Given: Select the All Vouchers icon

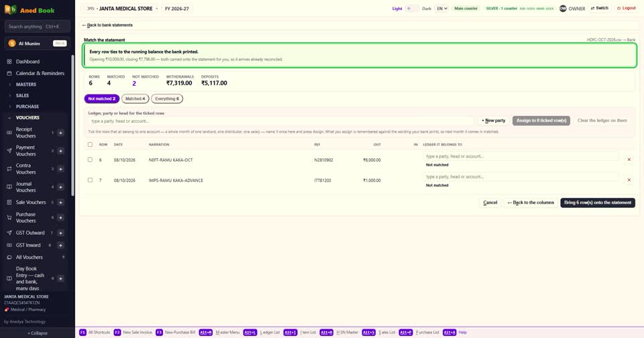Looking at the screenshot, I should click(9, 257).
